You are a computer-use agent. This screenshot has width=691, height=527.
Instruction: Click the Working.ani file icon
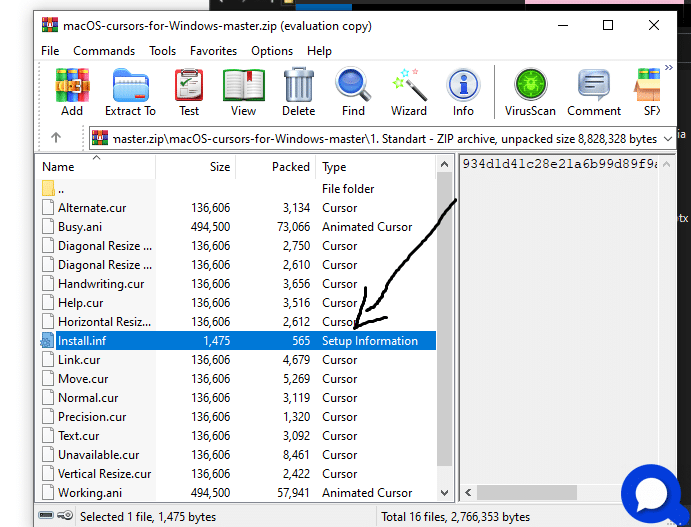click(x=48, y=492)
